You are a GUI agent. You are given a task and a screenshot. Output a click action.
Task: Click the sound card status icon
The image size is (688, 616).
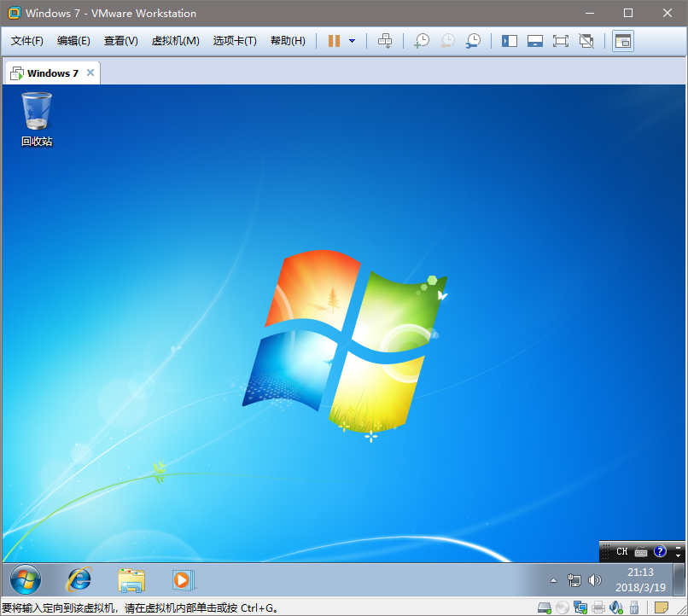[x=616, y=607]
